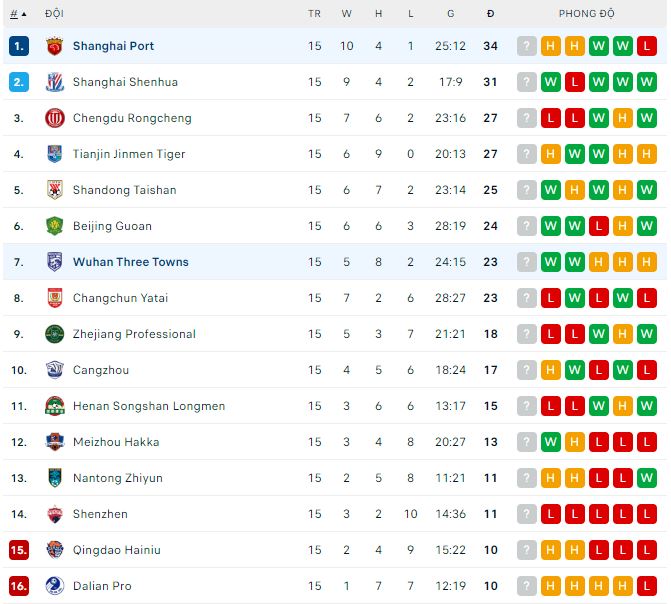671x604 pixels.
Task: Click the ĐỘI team column header
Action: tap(55, 14)
